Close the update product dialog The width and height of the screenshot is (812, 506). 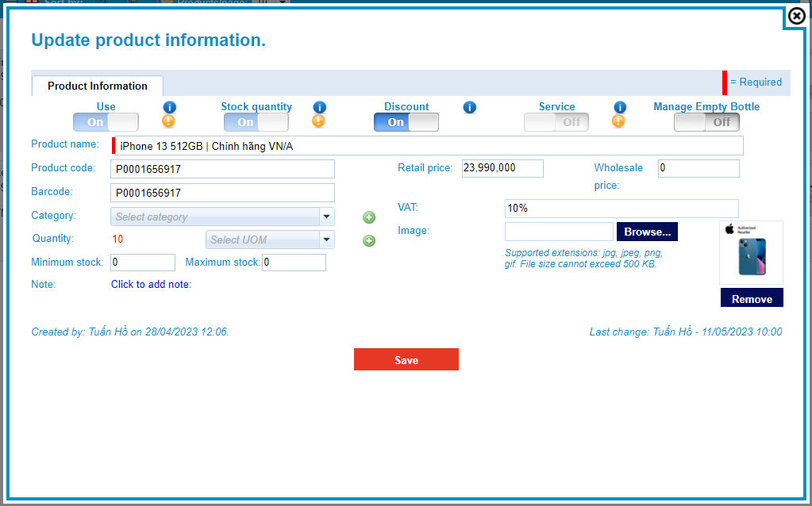pos(796,17)
